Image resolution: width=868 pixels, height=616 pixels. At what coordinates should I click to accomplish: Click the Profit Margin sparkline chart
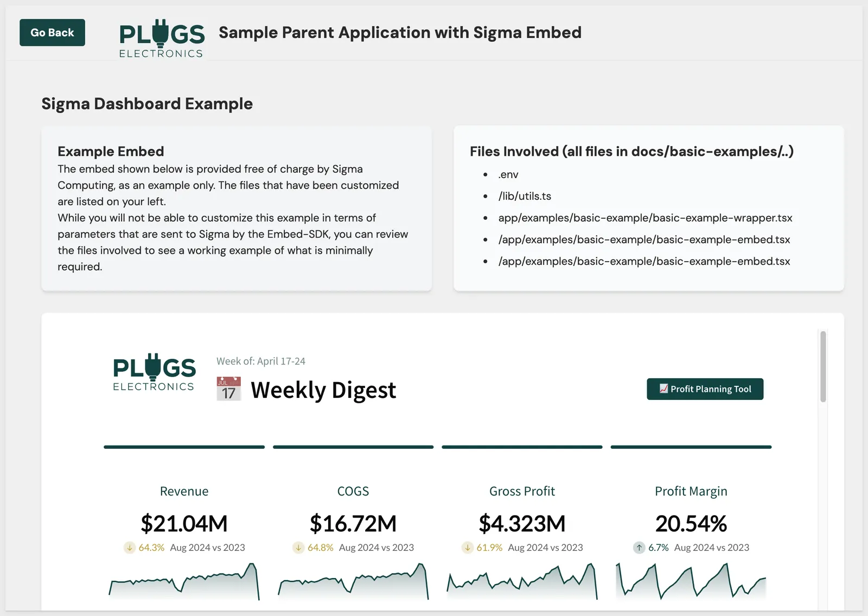[x=691, y=581]
